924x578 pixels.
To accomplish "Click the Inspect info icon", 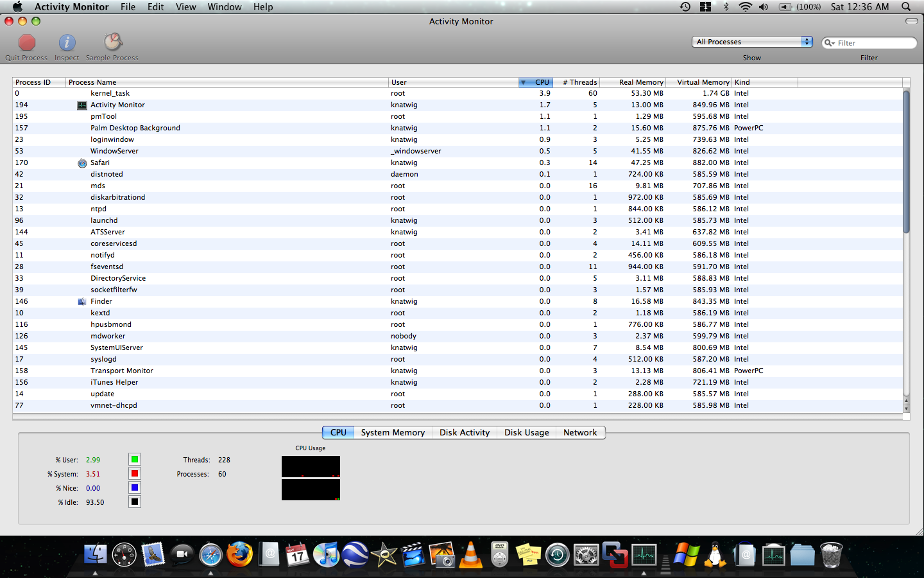I will click(x=67, y=42).
